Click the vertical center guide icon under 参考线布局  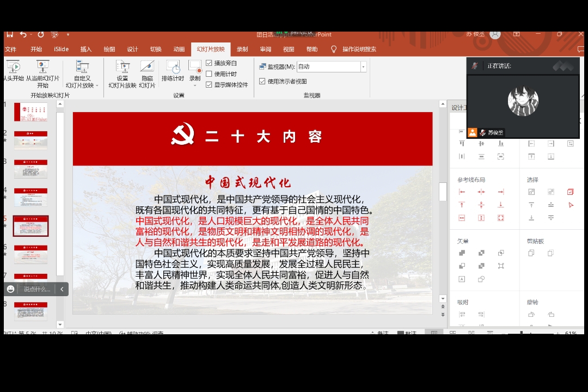tap(481, 192)
